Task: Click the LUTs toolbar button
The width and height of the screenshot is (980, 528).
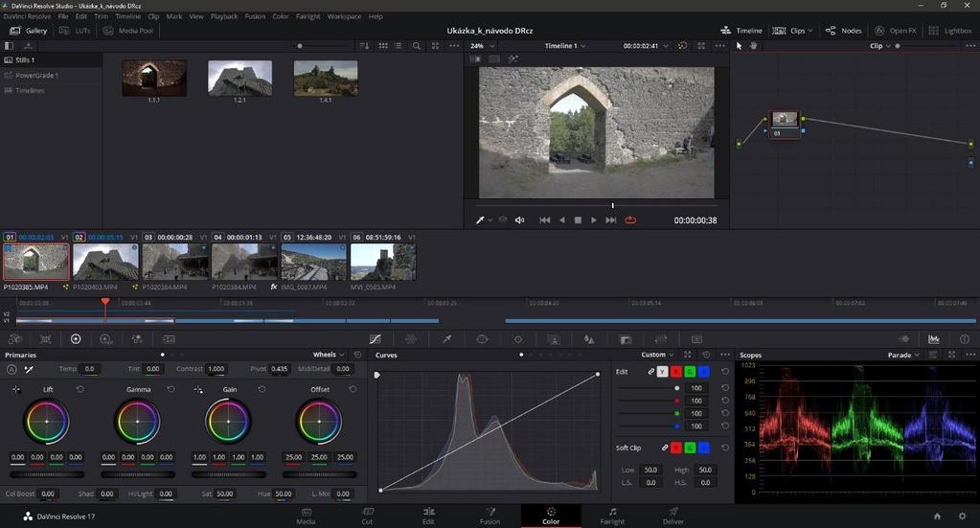Action: pos(75,31)
